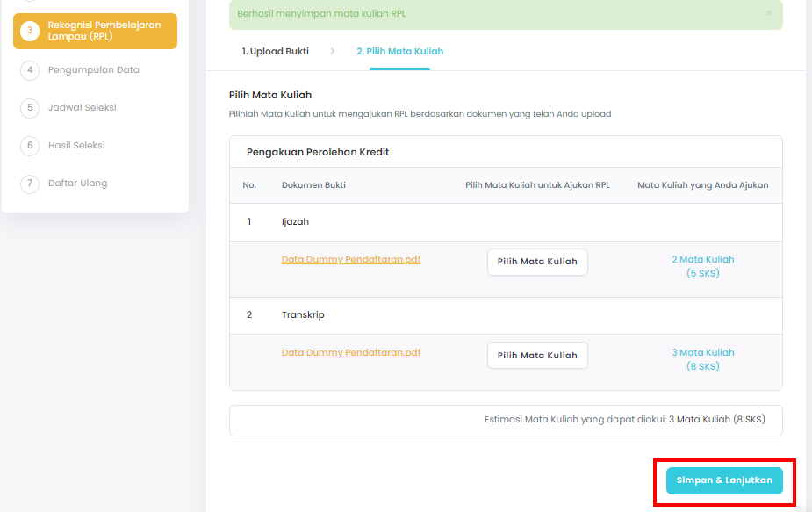Click step 4 number circle icon
Viewport: 812px width, 512px height.
pos(30,70)
